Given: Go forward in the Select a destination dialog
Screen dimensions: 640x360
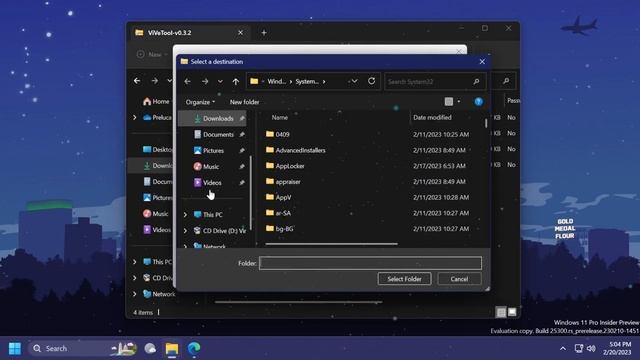Looking at the screenshot, I should click(205, 81).
